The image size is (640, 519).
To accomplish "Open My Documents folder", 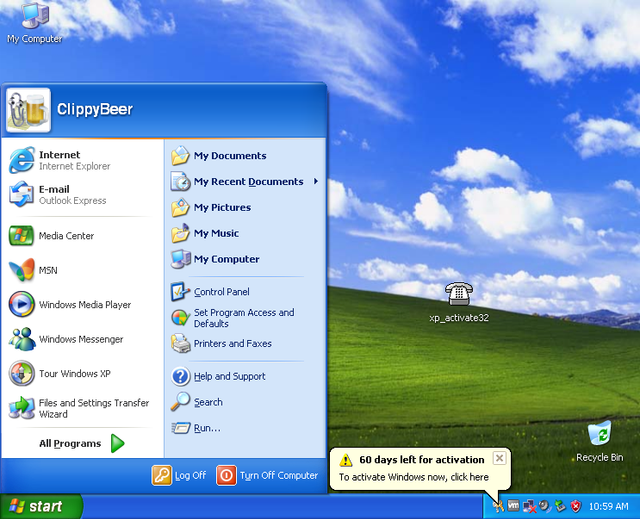I will click(245, 155).
